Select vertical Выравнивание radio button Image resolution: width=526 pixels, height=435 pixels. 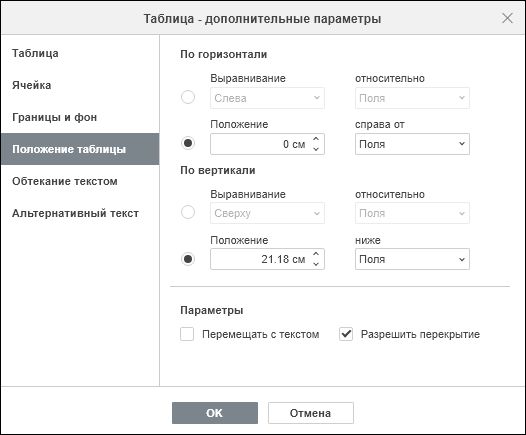click(x=188, y=212)
